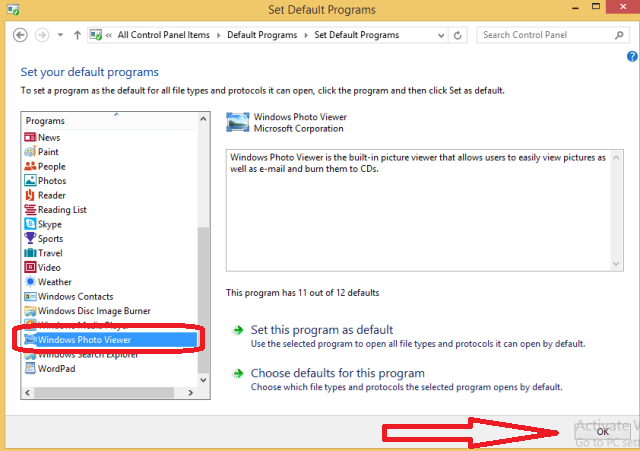Select the Photos program icon

(30, 180)
